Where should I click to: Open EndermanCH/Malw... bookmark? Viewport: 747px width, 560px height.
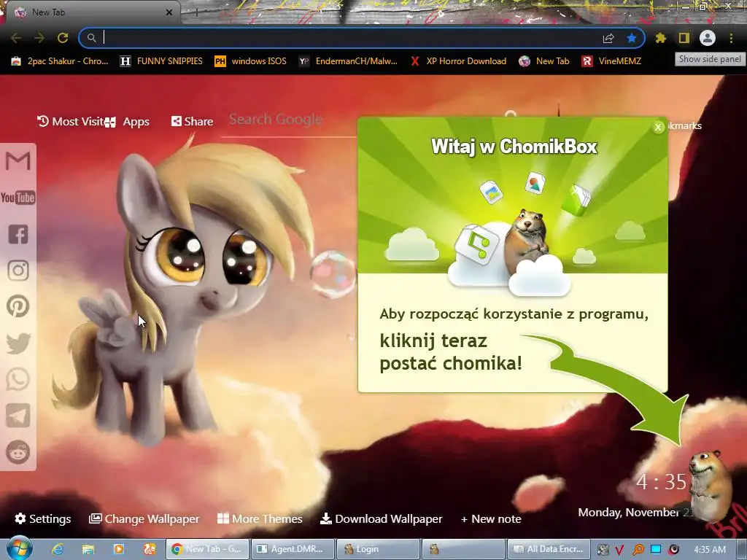pyautogui.click(x=348, y=61)
